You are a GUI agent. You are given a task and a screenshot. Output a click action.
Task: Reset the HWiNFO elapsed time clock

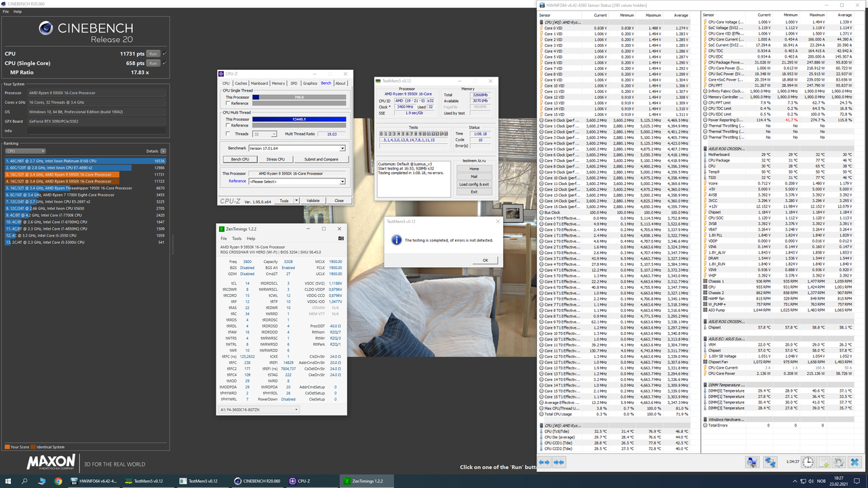click(x=808, y=462)
